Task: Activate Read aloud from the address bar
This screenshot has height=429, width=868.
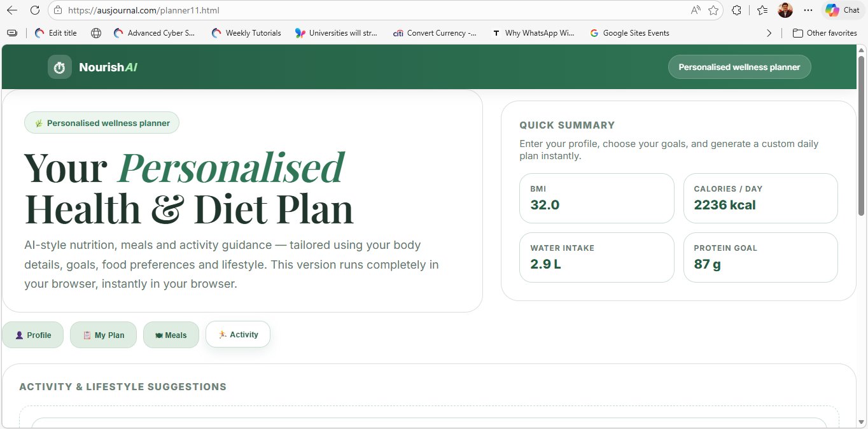Action: (696, 10)
